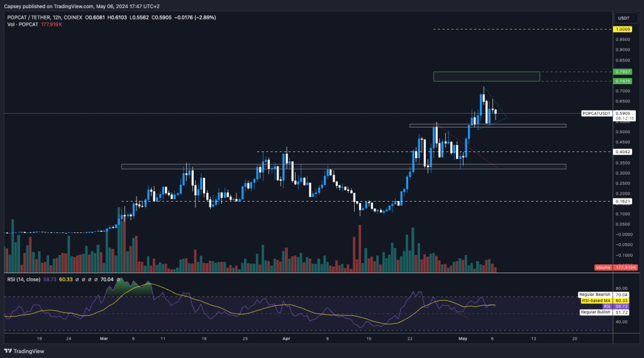
Task: Click the Apr date axis label
Action: [286, 339]
